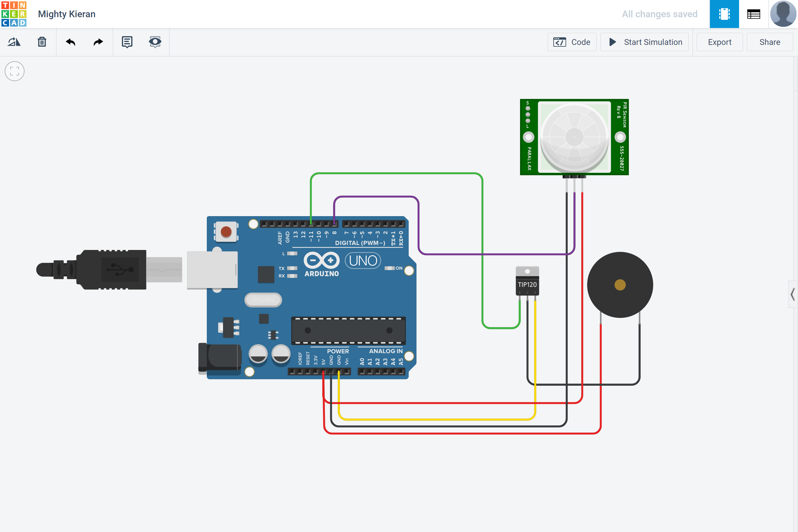The image size is (798, 532).
Task: Redo the last change
Action: (97, 42)
